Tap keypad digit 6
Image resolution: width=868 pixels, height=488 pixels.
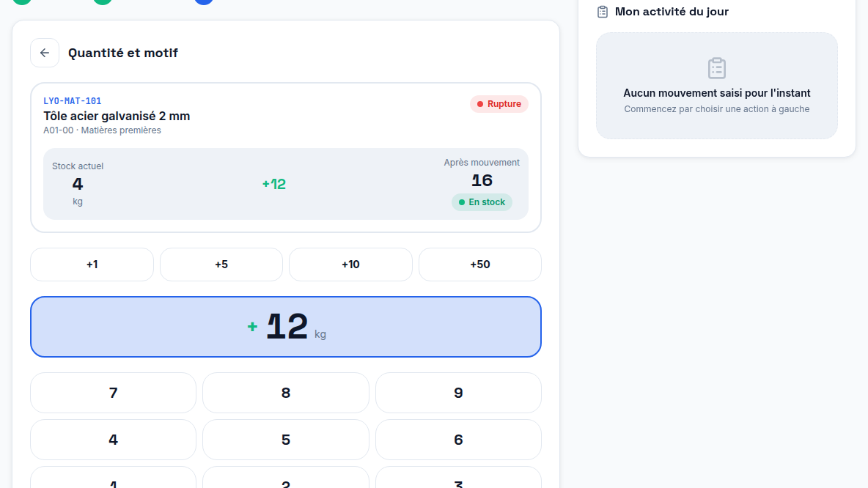(x=458, y=440)
